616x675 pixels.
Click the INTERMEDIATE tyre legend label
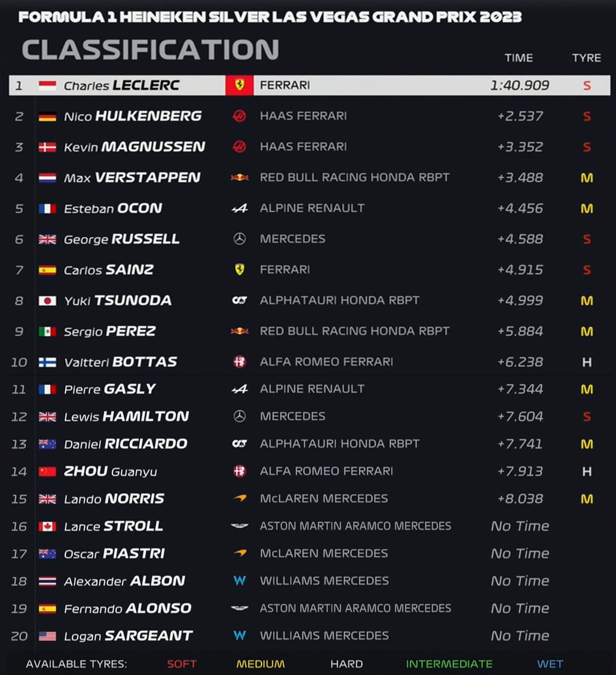pos(449,664)
